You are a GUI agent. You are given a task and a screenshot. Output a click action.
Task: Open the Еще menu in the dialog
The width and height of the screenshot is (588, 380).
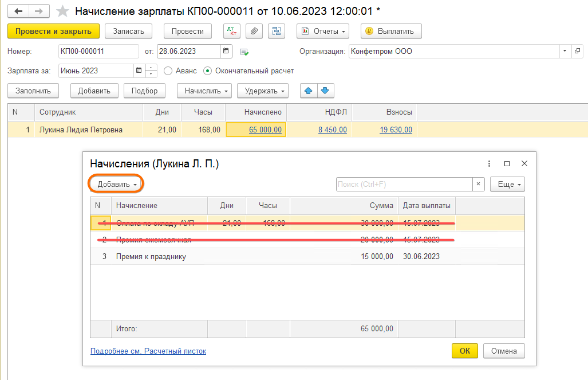(507, 184)
